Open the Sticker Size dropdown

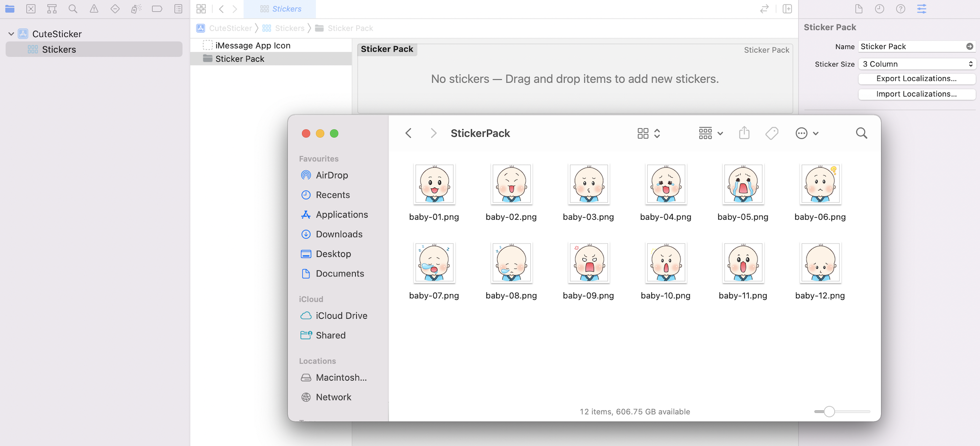[x=917, y=64]
